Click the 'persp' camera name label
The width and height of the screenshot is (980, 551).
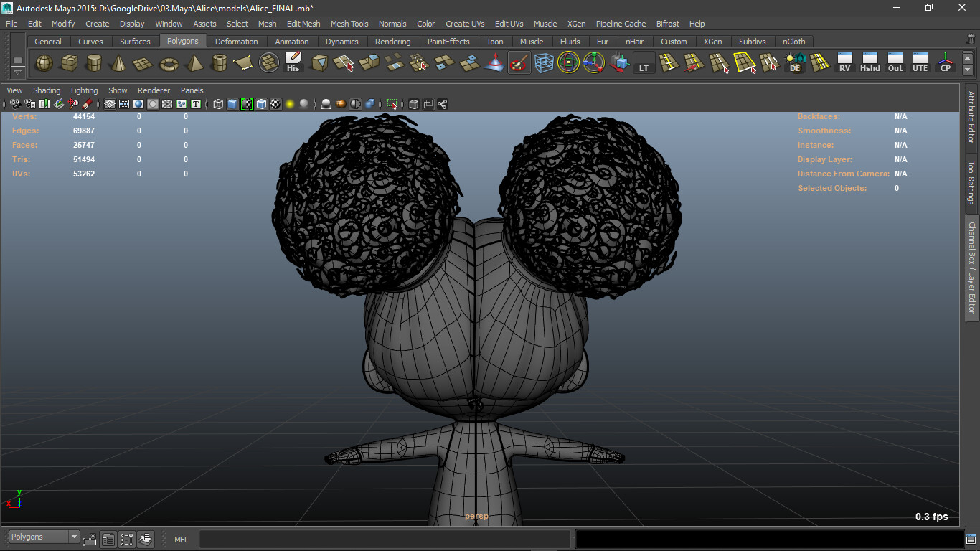pos(476,516)
